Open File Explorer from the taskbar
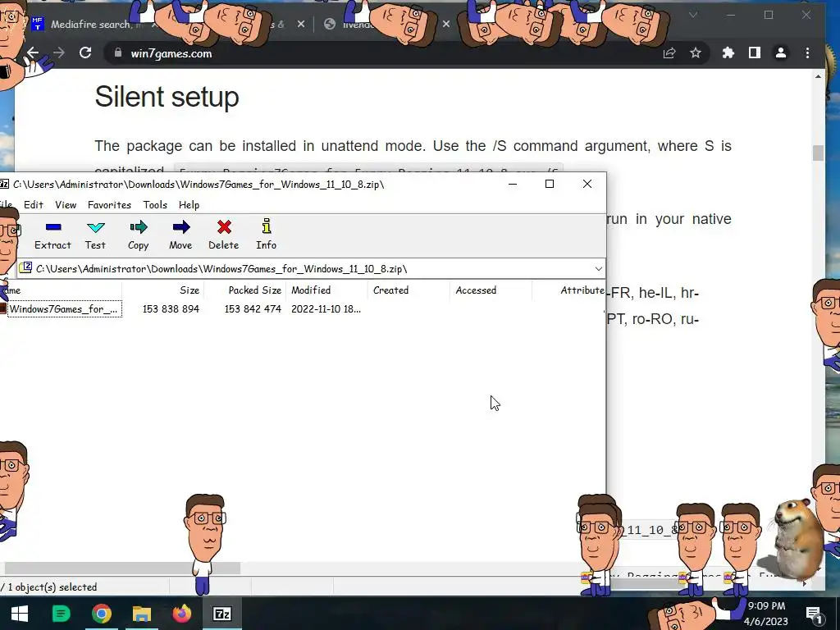The width and height of the screenshot is (840, 630). point(141,614)
